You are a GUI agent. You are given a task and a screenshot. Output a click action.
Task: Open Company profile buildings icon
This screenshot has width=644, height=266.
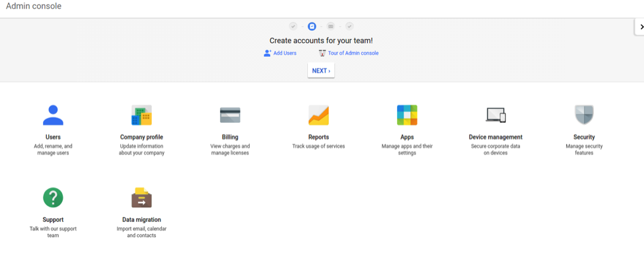point(141,115)
